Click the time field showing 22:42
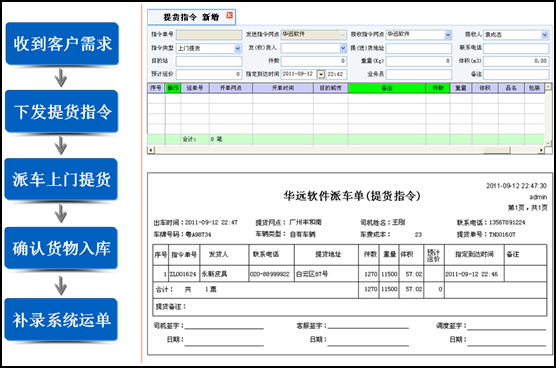Image resolution: width=556 pixels, height=368 pixels. [336, 74]
